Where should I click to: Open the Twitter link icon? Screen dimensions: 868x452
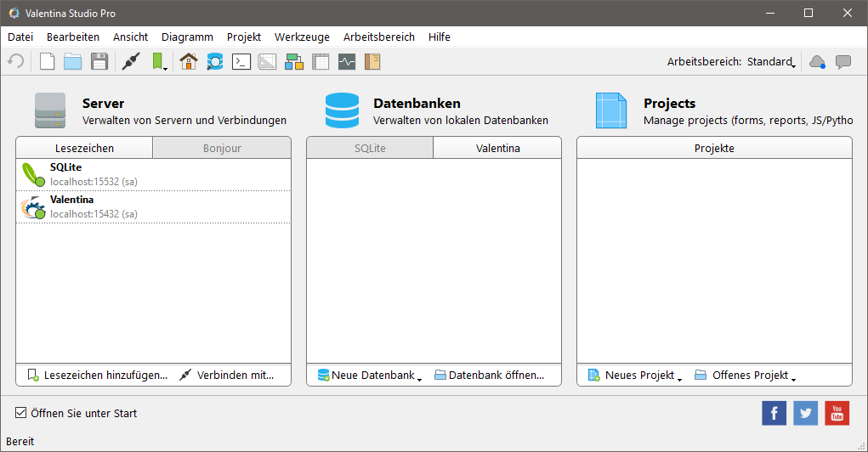805,413
